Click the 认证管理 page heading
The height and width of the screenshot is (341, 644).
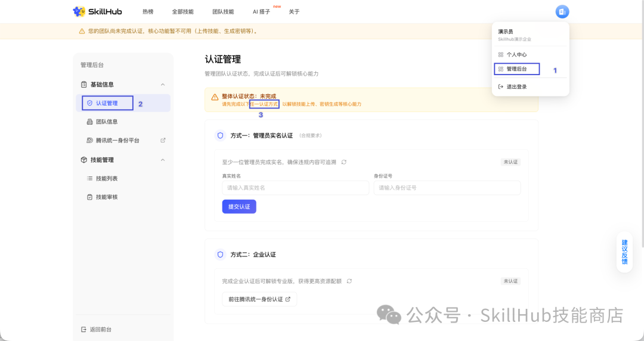click(222, 59)
